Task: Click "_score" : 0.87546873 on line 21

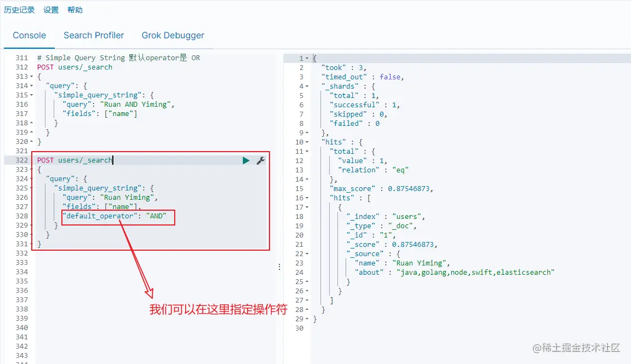Action: (392, 244)
